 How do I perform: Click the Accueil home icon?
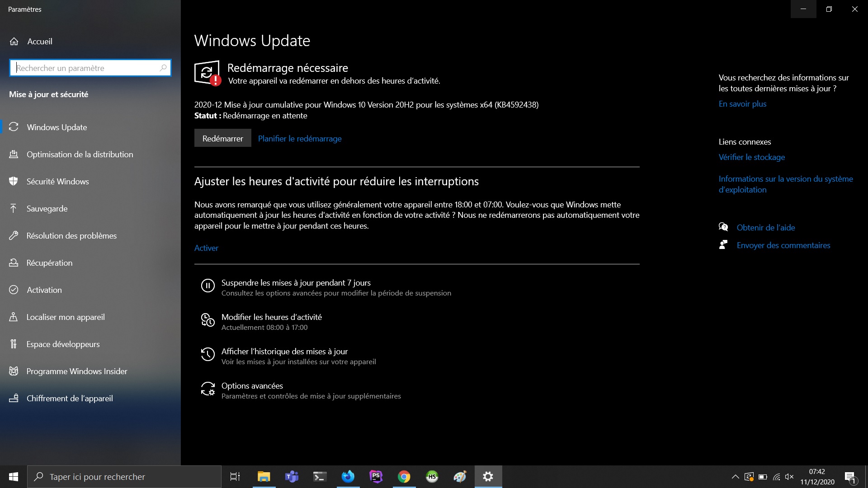click(14, 42)
